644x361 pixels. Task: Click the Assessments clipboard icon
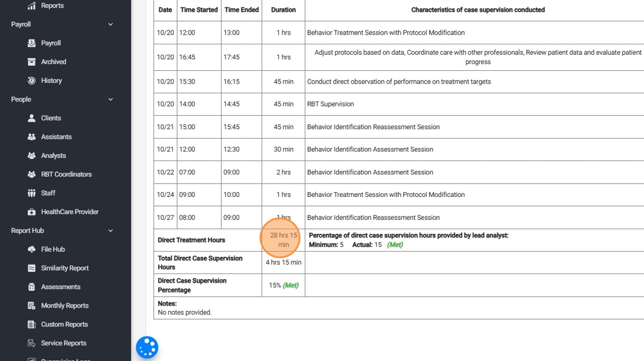32,287
